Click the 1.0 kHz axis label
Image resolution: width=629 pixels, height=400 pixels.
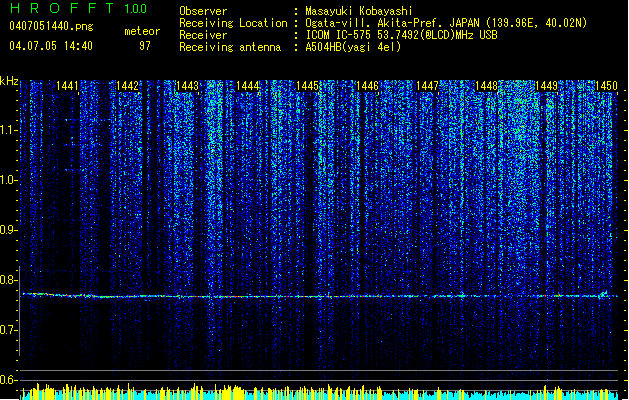click(9, 180)
